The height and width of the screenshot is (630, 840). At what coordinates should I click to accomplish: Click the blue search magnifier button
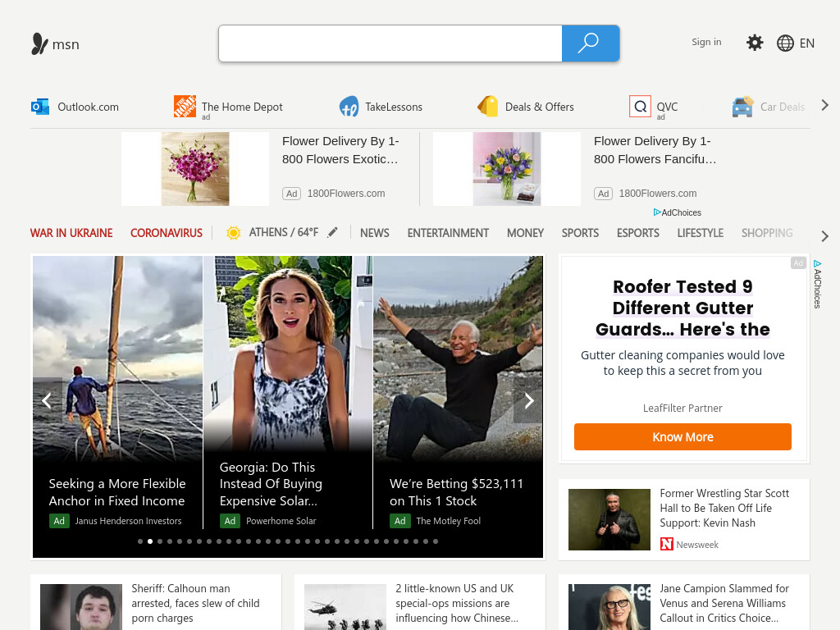click(591, 43)
